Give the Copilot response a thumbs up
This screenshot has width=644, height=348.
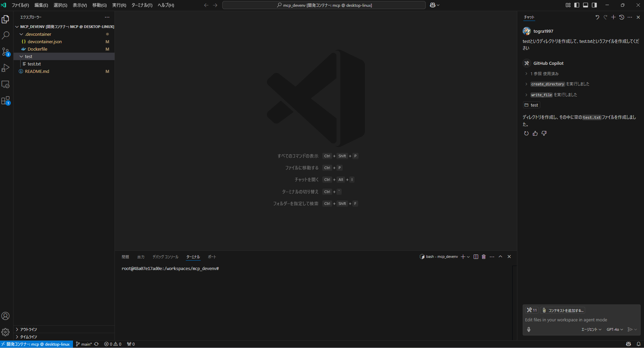coord(535,133)
